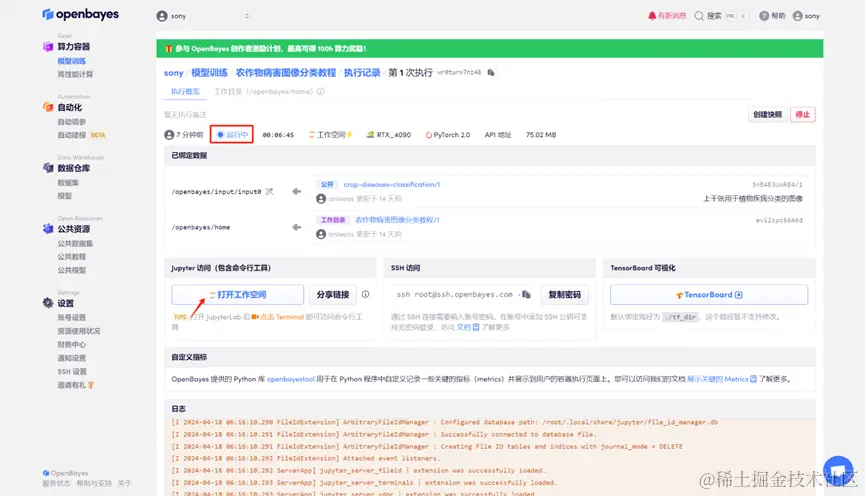Open 自动调参 in the sidebar
The height and width of the screenshot is (496, 865).
pyautogui.click(x=72, y=121)
